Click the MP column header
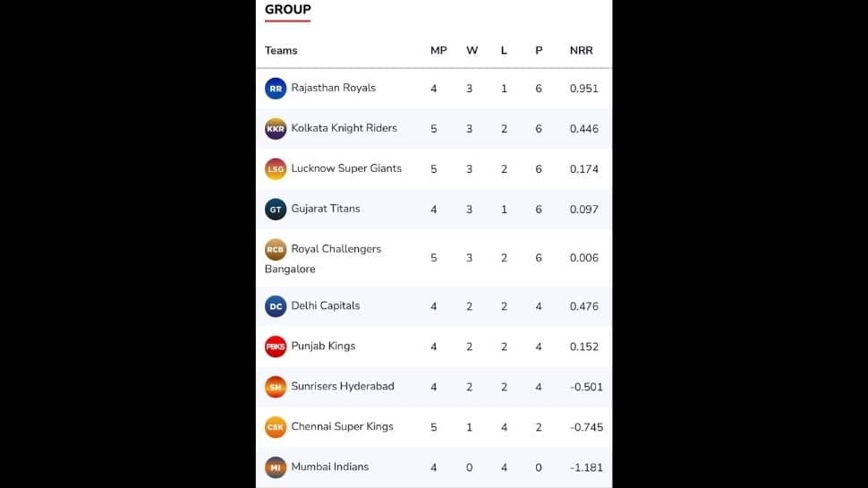 pos(438,50)
